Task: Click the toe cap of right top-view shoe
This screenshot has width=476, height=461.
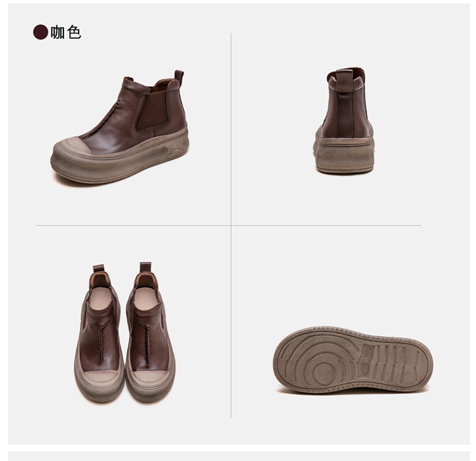Action: pos(150,378)
